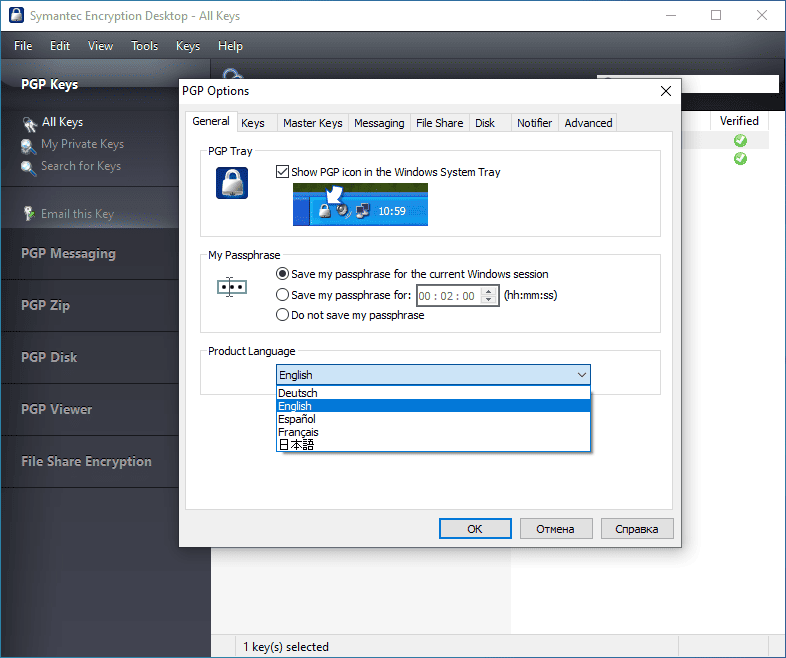Switch to the Messaging tab
The image size is (786, 658).
379,123
